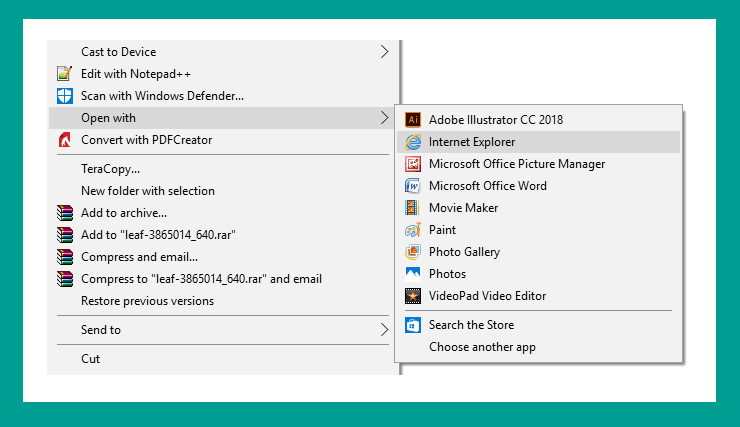Expand the Cast to Device submenu arrow
Screen dimensions: 740x427
point(385,51)
